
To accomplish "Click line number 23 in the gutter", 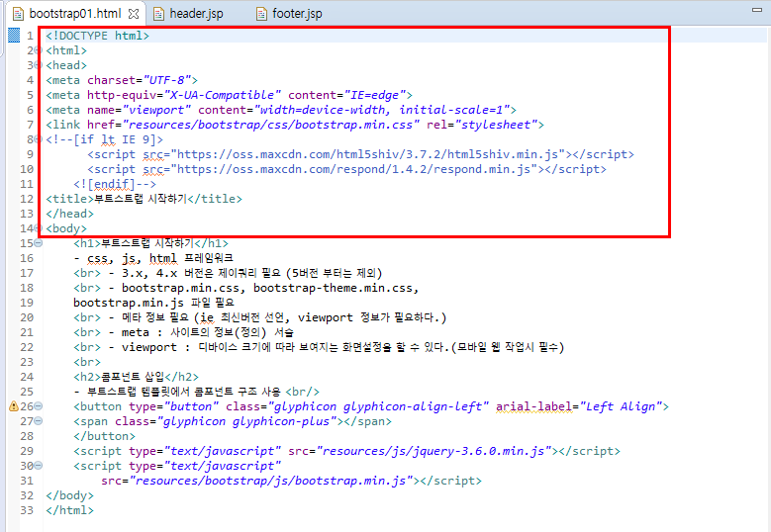I will coord(27,362).
